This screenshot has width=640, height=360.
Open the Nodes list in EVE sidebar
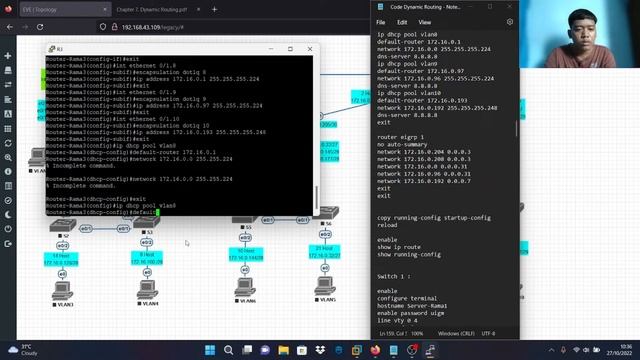(x=8, y=70)
